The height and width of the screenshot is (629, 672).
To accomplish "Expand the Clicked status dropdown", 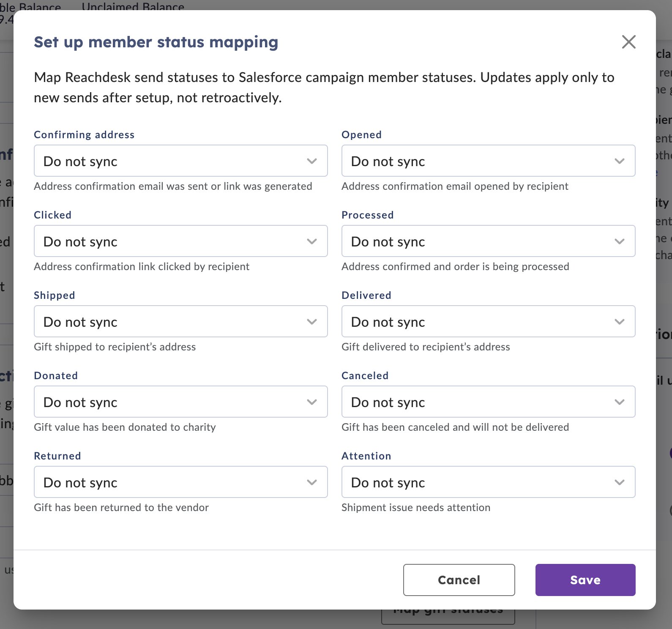I will point(180,241).
